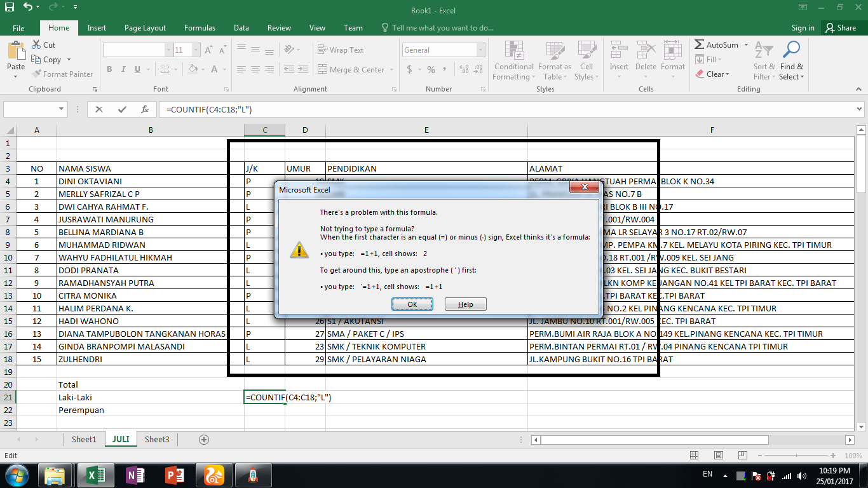
Task: Click the Cut scissors icon
Action: pyautogui.click(x=36, y=45)
